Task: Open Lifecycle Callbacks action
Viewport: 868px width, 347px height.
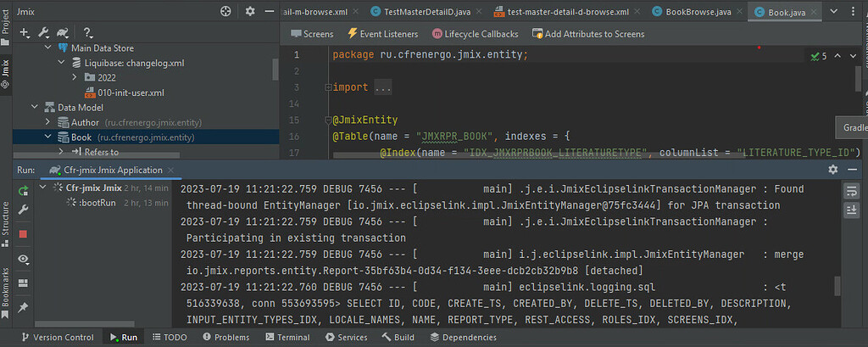Action: tap(475, 34)
